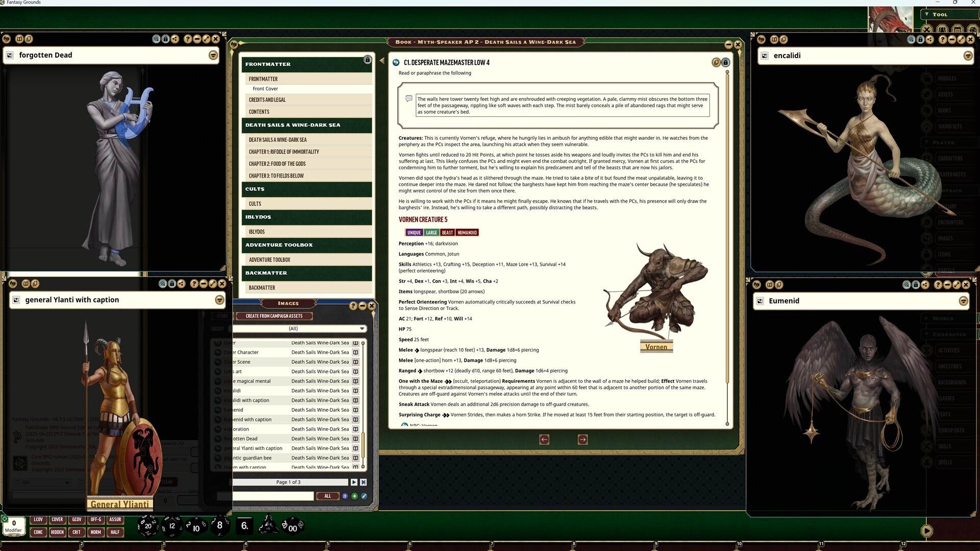Open Books from the right sidebar
980x551 pixels.
(947, 110)
